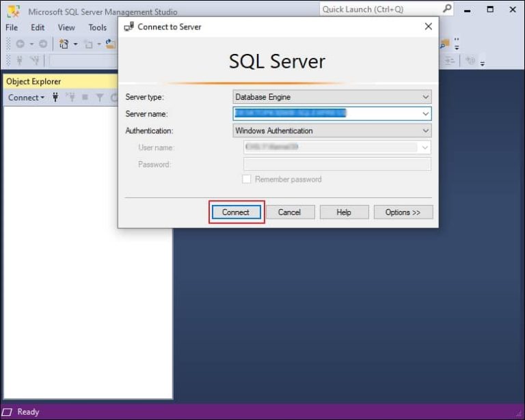Image resolution: width=525 pixels, height=420 pixels.
Task: Click the Cancel button
Action: pos(290,212)
